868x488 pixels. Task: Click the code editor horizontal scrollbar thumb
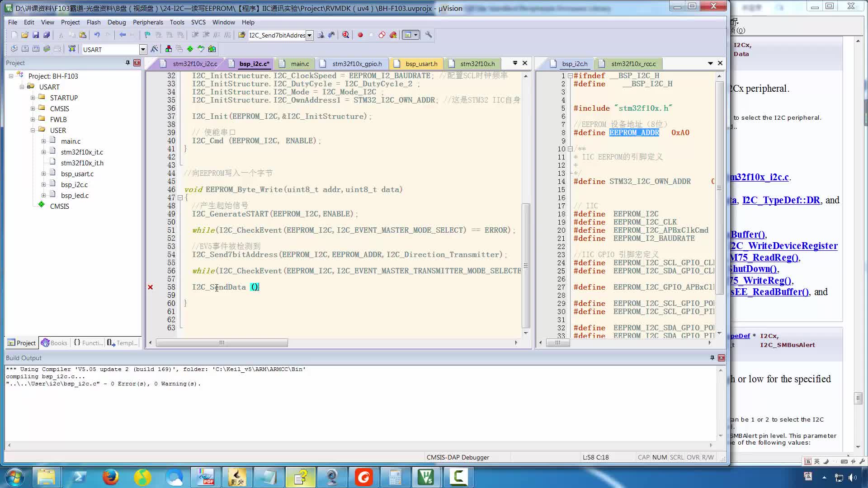click(x=222, y=343)
